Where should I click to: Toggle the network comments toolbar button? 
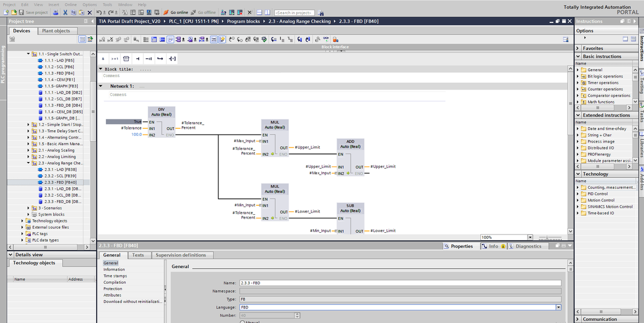tap(214, 39)
